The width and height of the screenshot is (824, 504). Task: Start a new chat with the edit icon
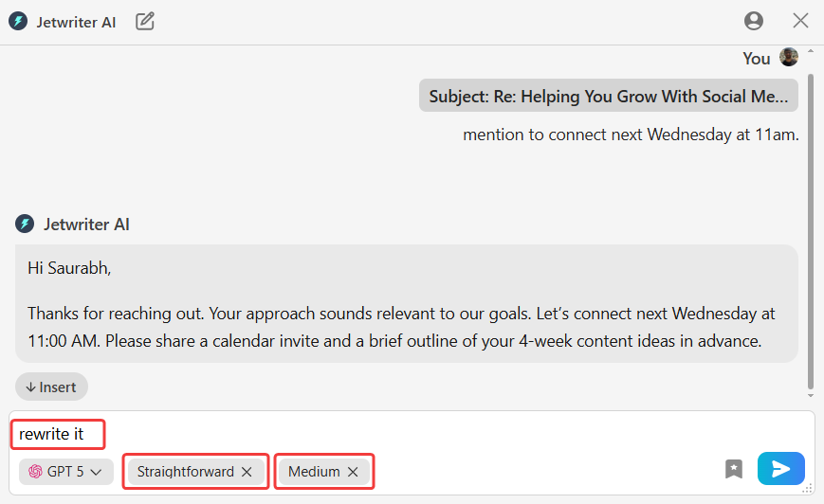(145, 21)
